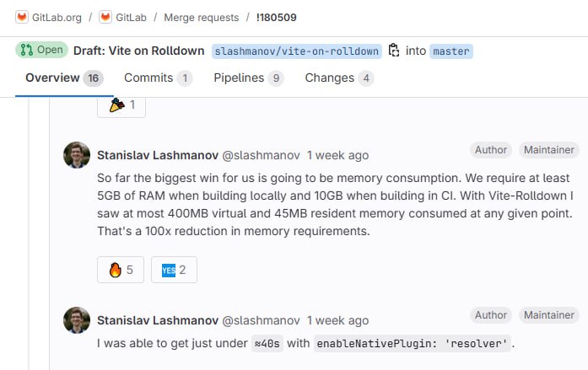The image size is (588, 370).
Task: Open the slashmanov/vite-on-rolldown branch link
Action: click(x=297, y=51)
